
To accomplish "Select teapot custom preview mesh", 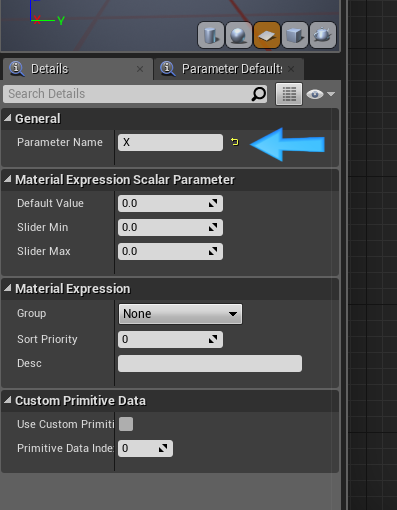I will pos(323,35).
